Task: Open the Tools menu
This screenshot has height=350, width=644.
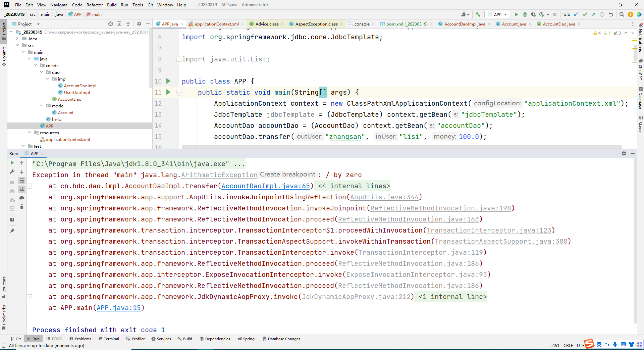Action: coord(138,5)
